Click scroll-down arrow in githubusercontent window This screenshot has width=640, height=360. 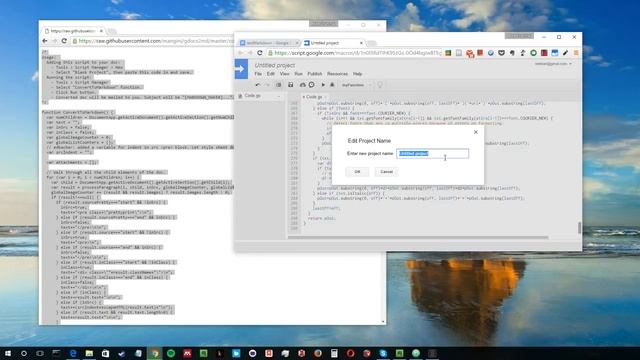coord(383,322)
